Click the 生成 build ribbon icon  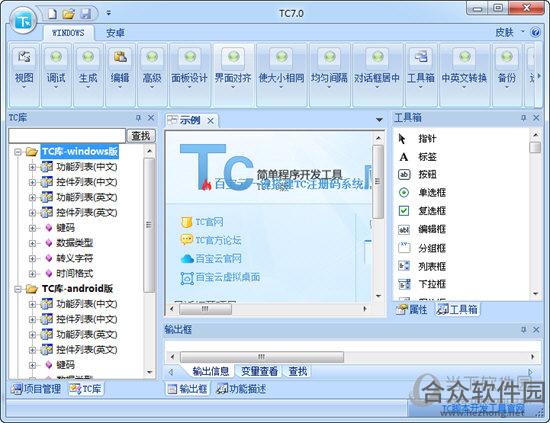click(x=88, y=57)
